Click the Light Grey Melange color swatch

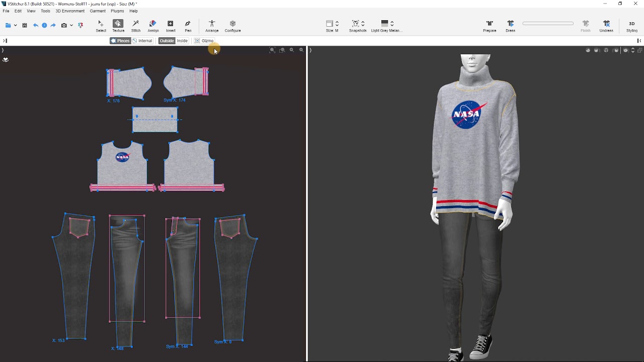384,23
